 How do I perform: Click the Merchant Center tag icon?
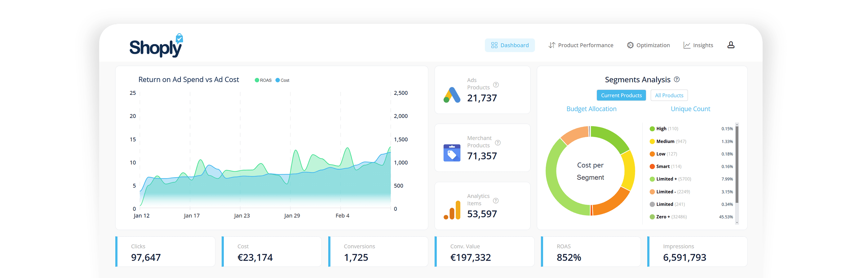coord(452,153)
